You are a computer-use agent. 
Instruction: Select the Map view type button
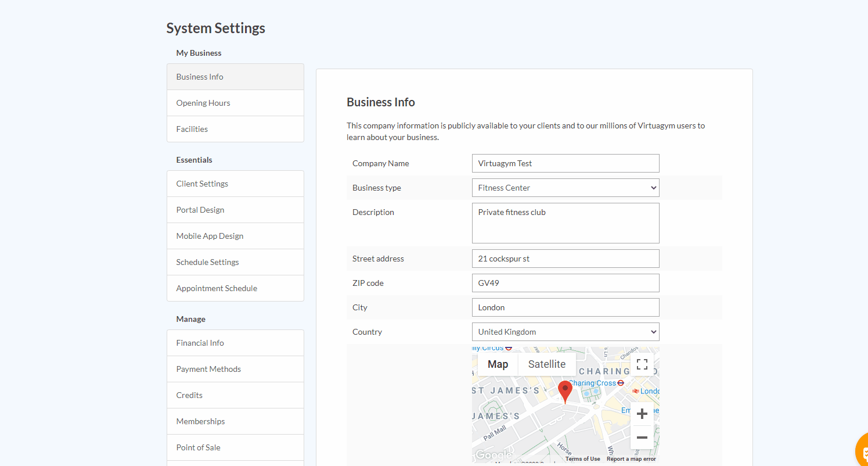click(498, 364)
